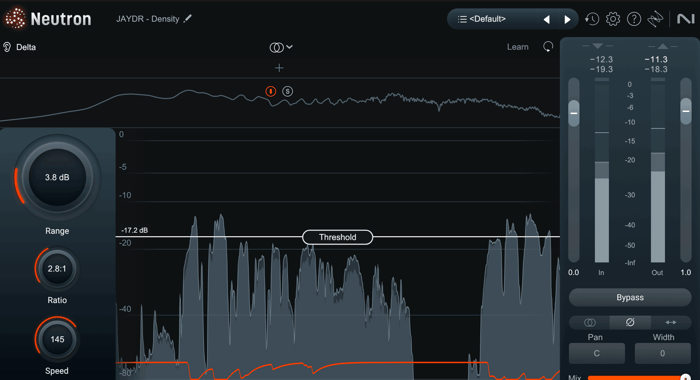Click the output gain slider handle

[686, 111]
